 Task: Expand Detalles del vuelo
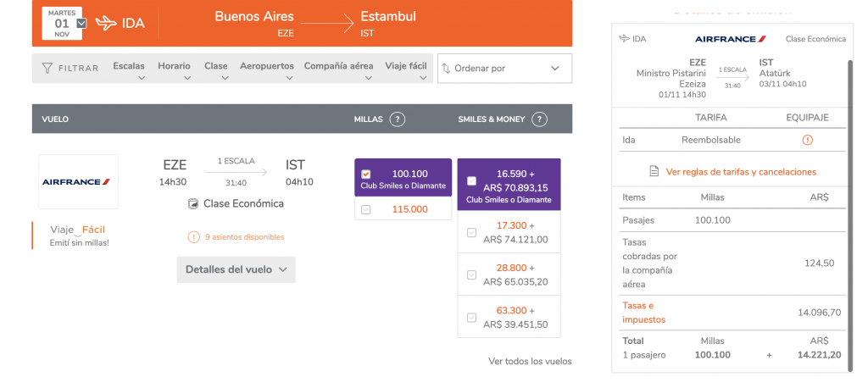(x=236, y=269)
